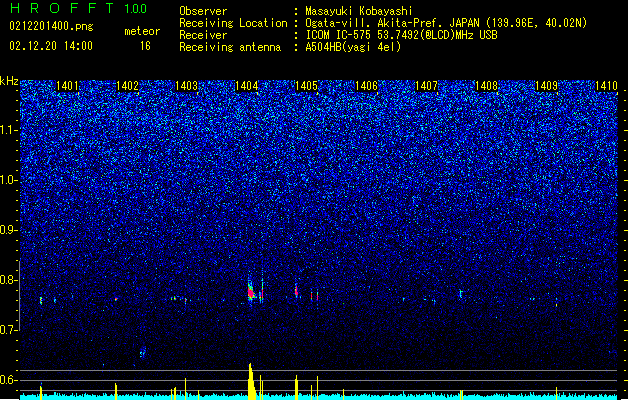Click time marker 1403
This screenshot has height=400, width=629.
187,86
